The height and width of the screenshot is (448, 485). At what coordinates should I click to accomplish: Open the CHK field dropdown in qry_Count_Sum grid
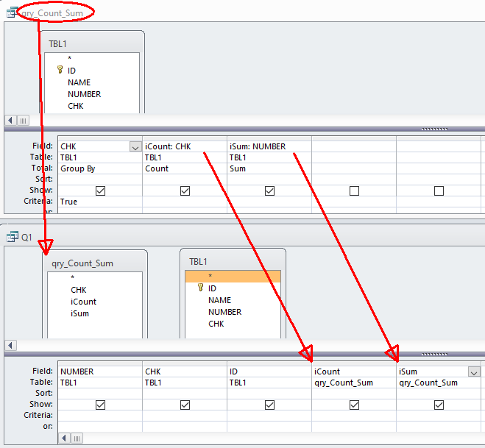135,146
